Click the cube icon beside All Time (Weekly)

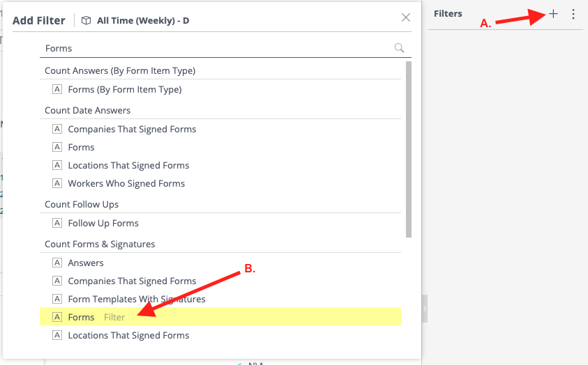[x=86, y=21]
